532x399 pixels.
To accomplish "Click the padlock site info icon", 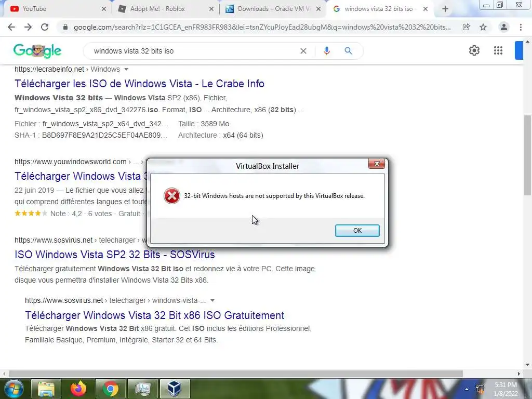I will 65,27.
